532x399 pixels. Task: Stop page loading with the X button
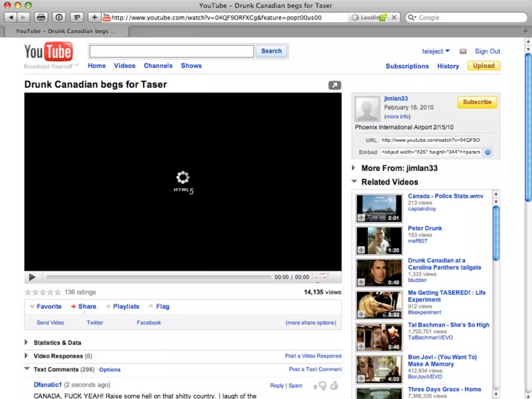pos(394,17)
